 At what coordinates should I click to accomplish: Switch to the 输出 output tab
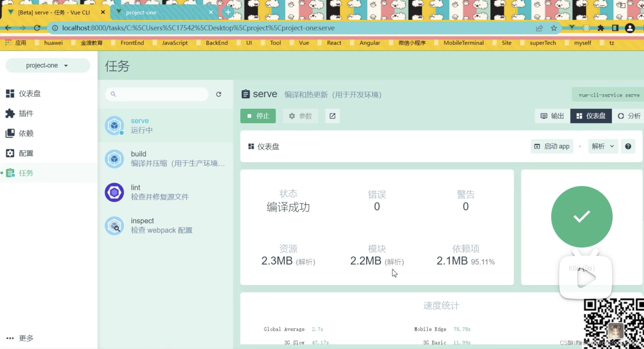(x=552, y=116)
